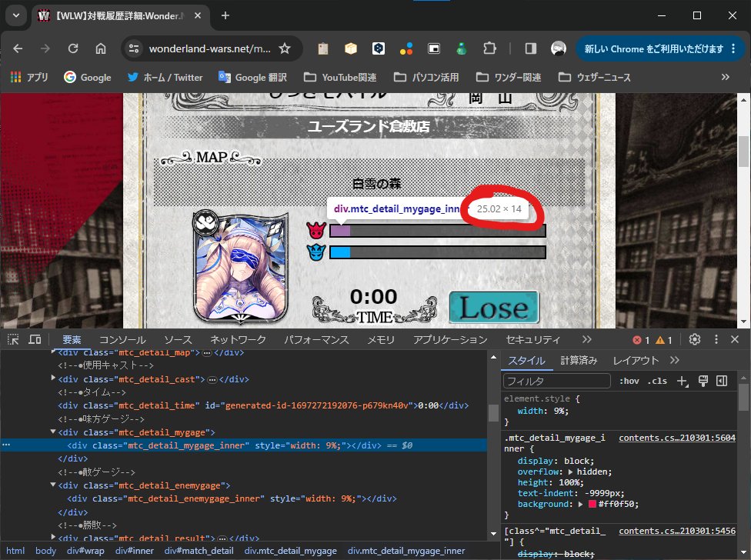Toggle :hov element state panel
The height and width of the screenshot is (560, 751).
(x=629, y=381)
